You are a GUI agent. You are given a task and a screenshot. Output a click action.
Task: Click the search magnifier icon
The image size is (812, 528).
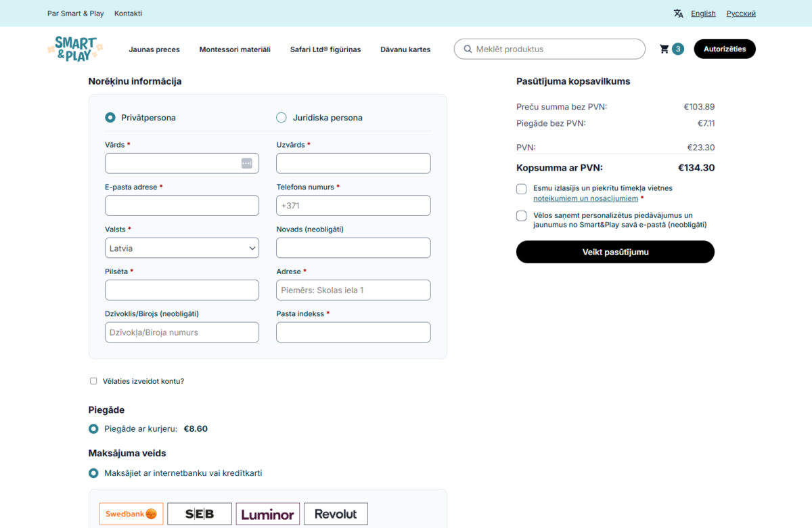(468, 49)
